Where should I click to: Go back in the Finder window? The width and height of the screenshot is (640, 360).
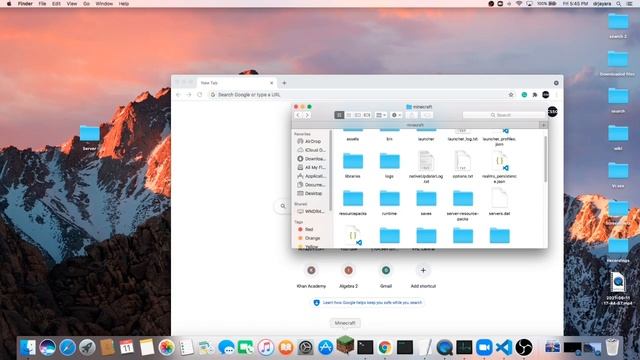(298, 115)
